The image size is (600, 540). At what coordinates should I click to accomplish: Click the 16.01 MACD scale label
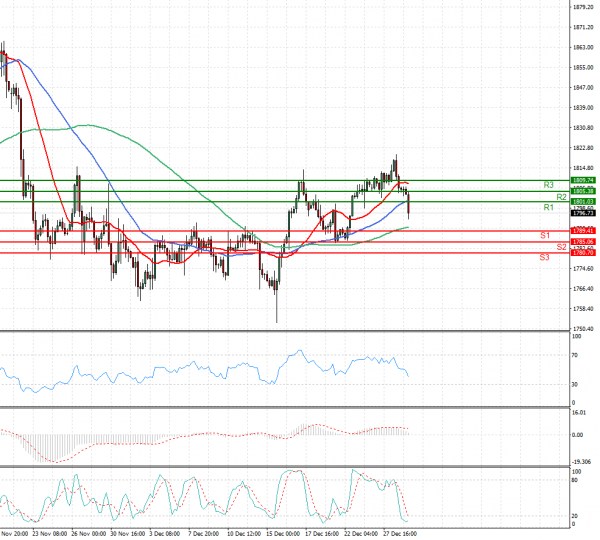(577, 411)
